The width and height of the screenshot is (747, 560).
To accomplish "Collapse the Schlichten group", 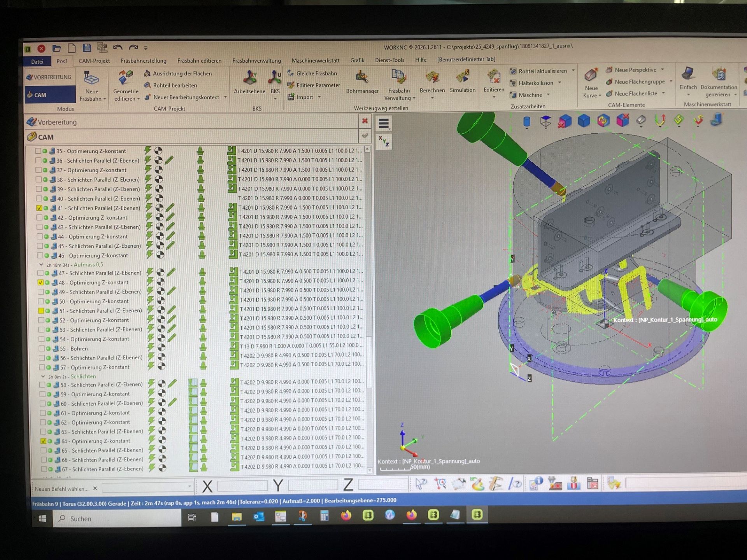I will coord(43,377).
